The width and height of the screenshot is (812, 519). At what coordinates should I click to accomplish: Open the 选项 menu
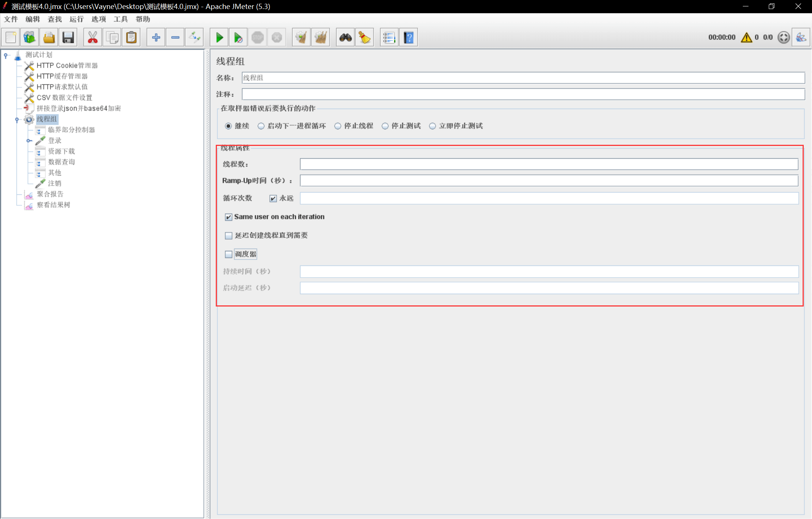98,19
